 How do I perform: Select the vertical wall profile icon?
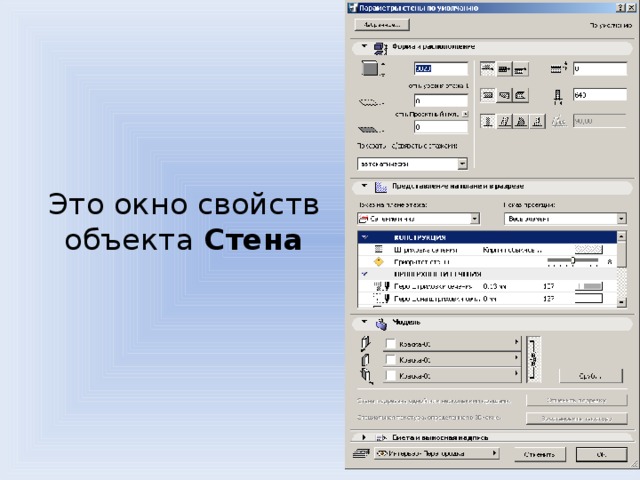(x=488, y=121)
